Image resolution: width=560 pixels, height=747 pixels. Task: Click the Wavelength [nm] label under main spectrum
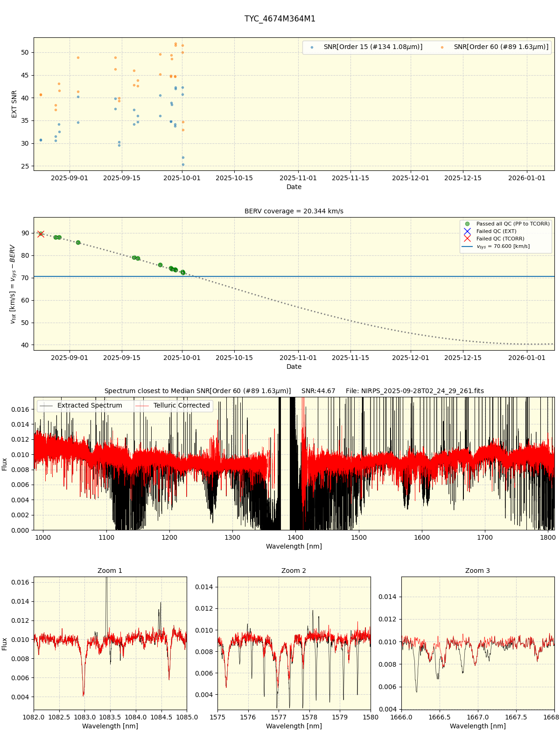click(294, 547)
